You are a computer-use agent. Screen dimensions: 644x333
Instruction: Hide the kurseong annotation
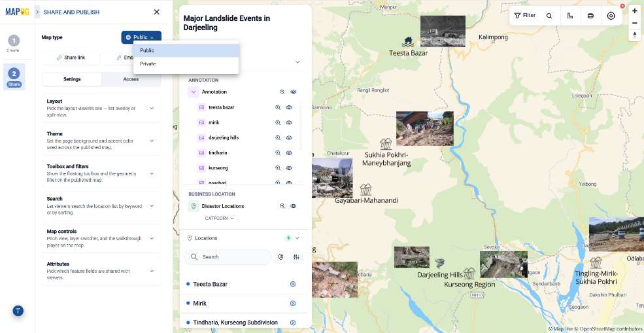pos(289,168)
